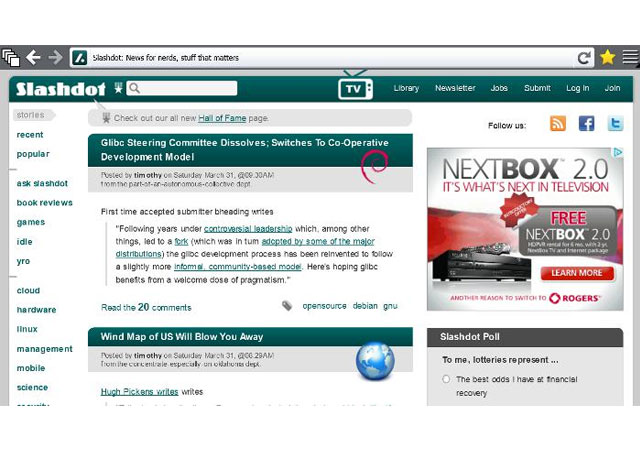
Task: Open the Slashdot TV icon
Action: click(x=355, y=89)
